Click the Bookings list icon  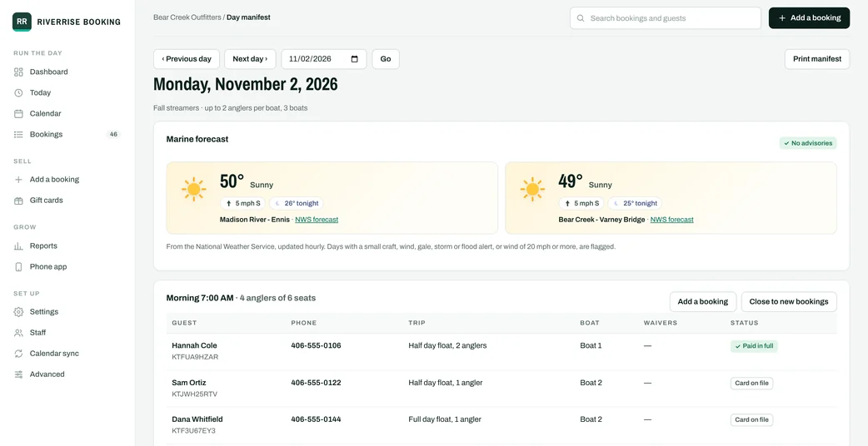click(x=18, y=134)
